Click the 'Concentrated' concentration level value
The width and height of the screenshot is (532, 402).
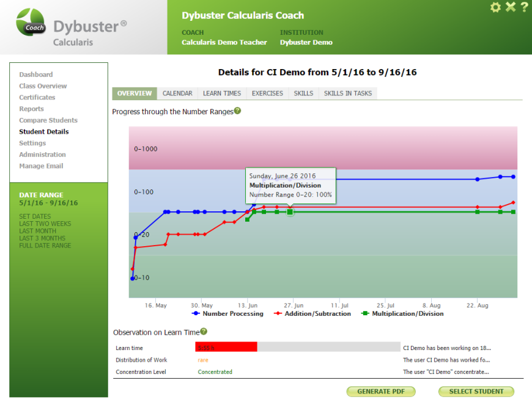click(215, 372)
